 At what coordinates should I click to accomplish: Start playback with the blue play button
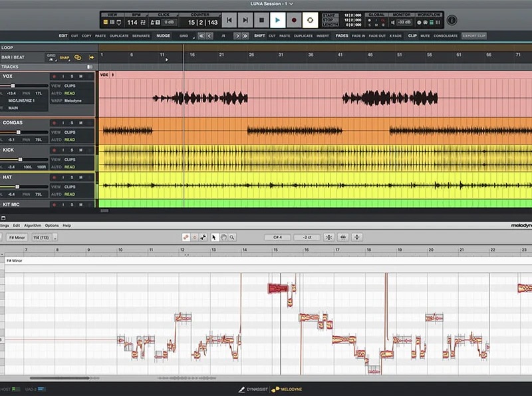[277, 20]
